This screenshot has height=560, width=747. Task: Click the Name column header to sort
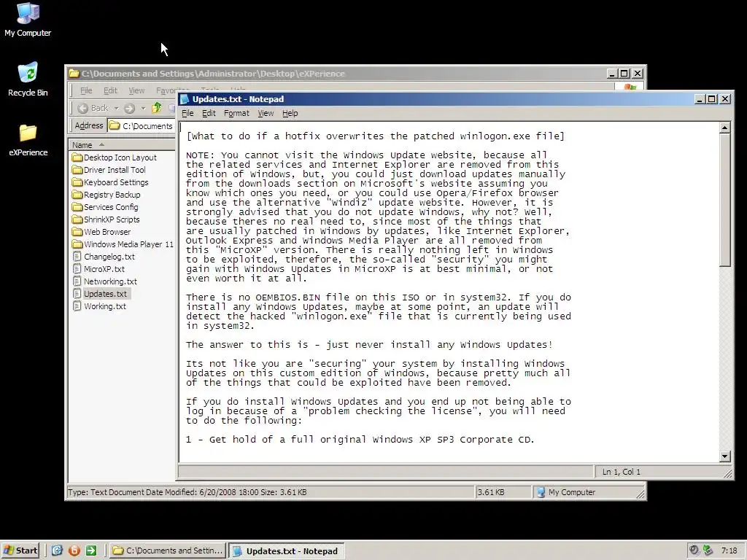click(x=123, y=145)
